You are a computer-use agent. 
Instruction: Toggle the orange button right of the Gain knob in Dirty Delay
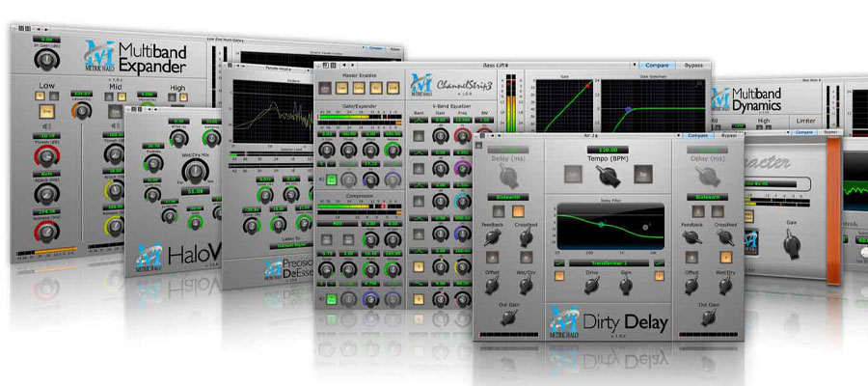click(660, 275)
